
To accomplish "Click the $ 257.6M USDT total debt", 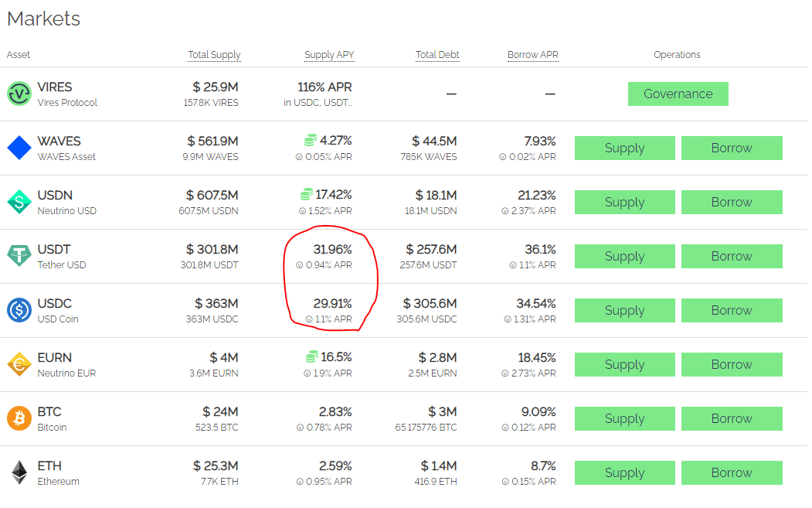I will point(431,249).
